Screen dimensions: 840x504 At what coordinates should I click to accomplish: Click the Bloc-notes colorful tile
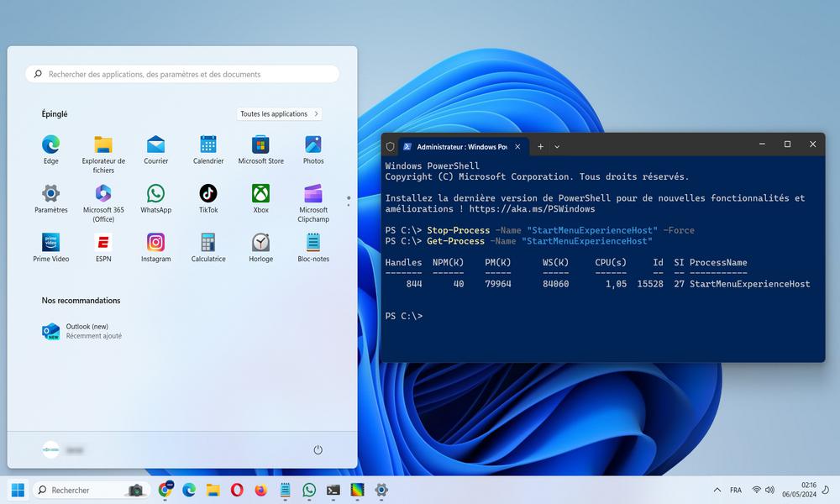click(312, 244)
